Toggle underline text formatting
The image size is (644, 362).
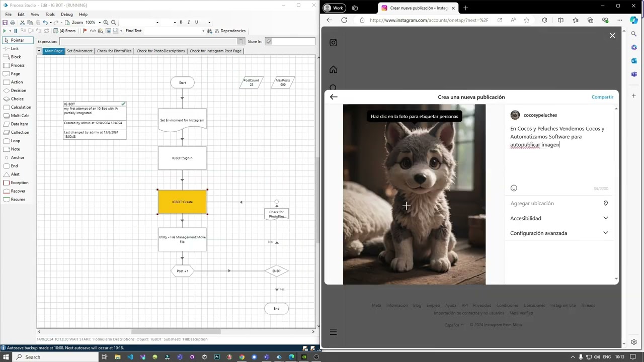coord(196,23)
